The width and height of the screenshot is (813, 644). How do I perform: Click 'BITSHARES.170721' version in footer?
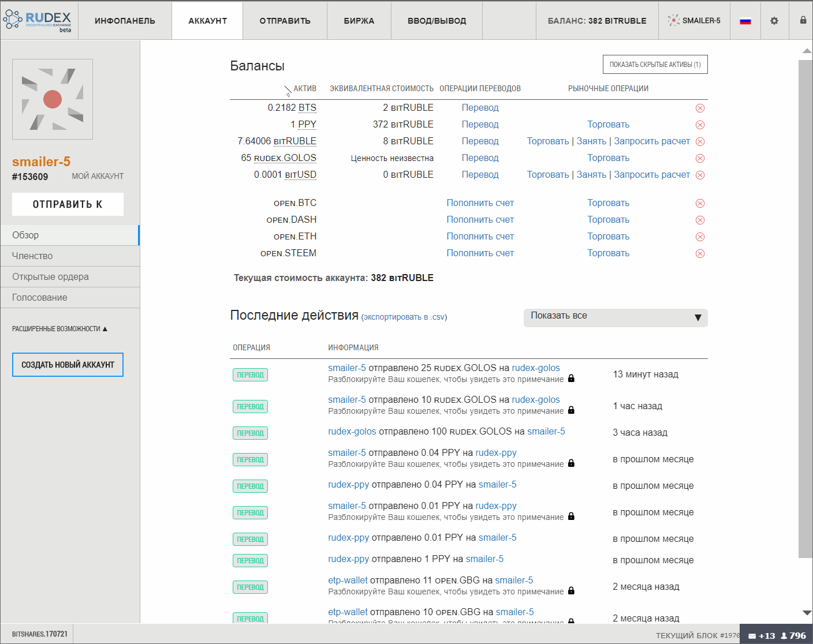pyautogui.click(x=40, y=634)
